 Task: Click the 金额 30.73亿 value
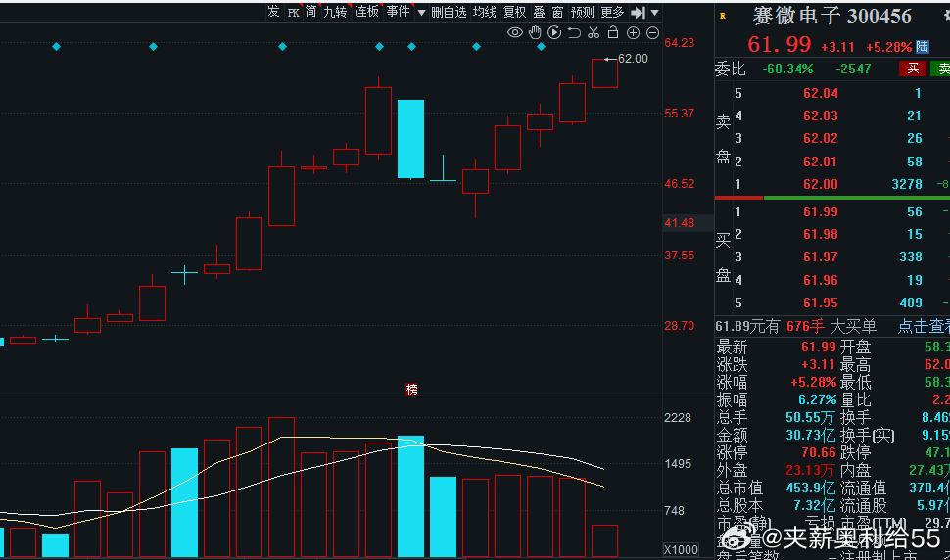coord(809,436)
